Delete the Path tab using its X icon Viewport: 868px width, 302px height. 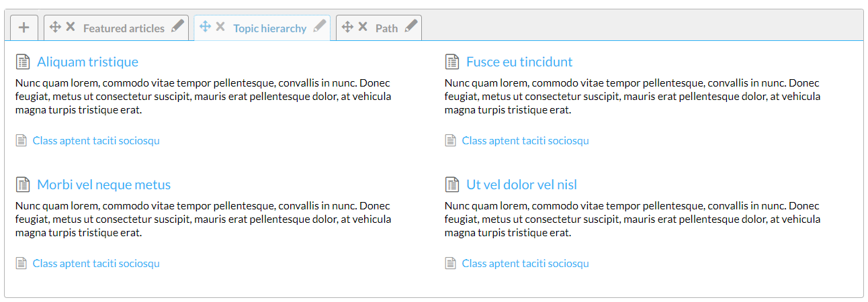pos(363,27)
